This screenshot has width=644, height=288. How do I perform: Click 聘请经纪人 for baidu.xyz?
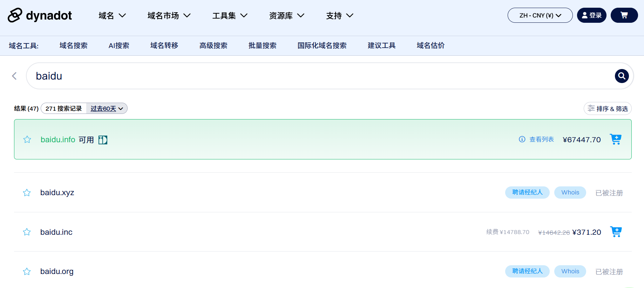pos(527,192)
